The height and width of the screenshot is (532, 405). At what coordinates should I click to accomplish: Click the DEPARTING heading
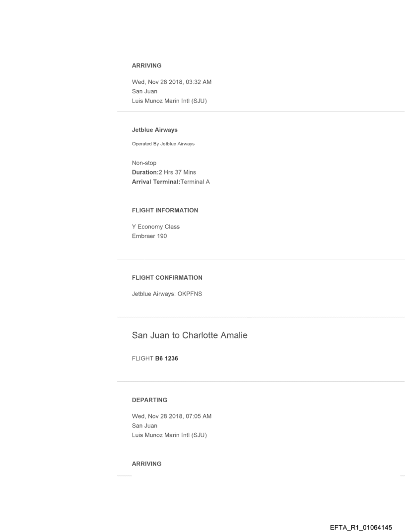[149, 400]
